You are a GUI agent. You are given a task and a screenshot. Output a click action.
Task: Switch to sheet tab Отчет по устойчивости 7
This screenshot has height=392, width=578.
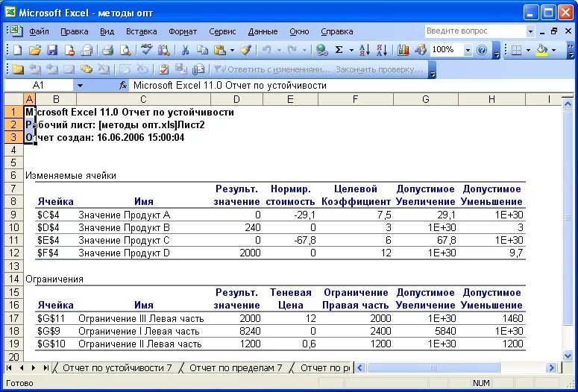click(117, 367)
